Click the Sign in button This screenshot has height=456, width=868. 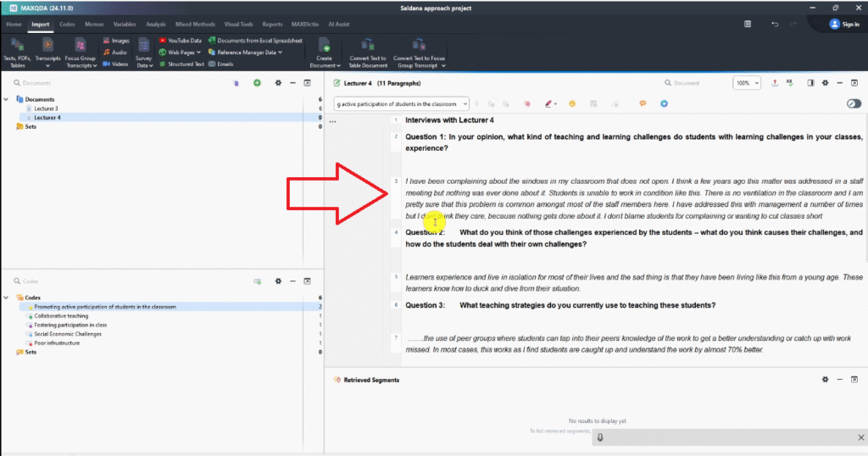(844, 25)
